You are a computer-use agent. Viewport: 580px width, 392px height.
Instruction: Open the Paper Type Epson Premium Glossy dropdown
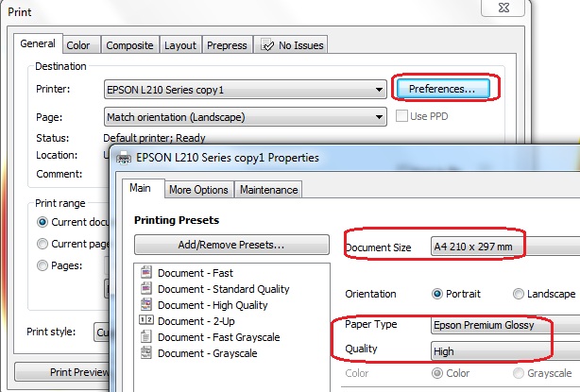(x=505, y=325)
